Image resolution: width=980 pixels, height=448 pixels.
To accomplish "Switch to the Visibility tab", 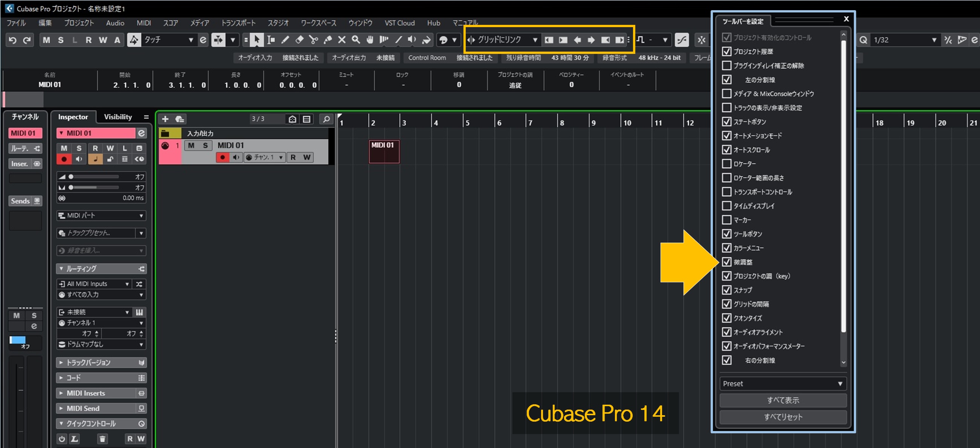I will (118, 117).
